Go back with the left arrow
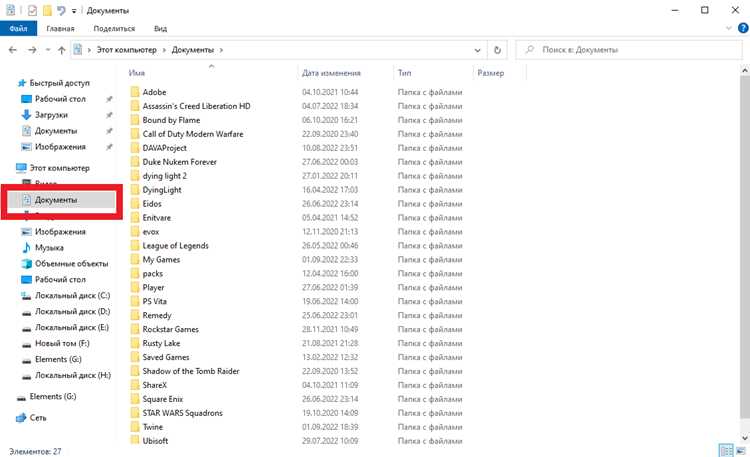Viewport: 750px width, 457px height. coord(13,50)
